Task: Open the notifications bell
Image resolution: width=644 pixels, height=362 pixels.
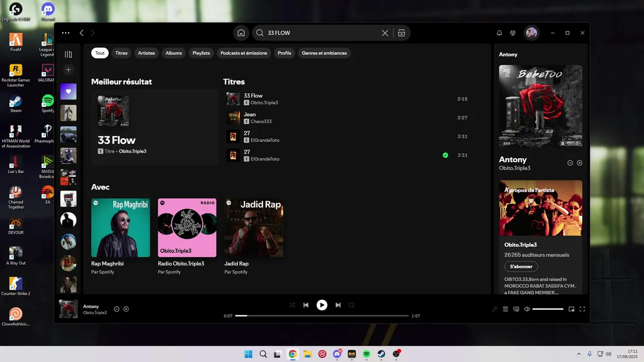Action: pyautogui.click(x=499, y=33)
